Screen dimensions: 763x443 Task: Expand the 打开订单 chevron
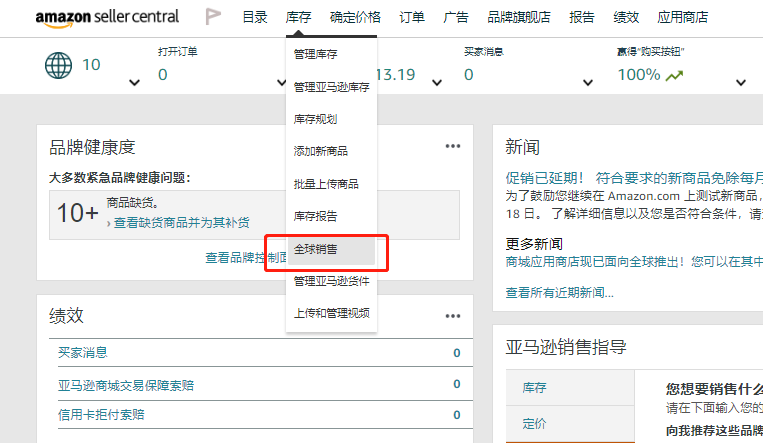286,82
